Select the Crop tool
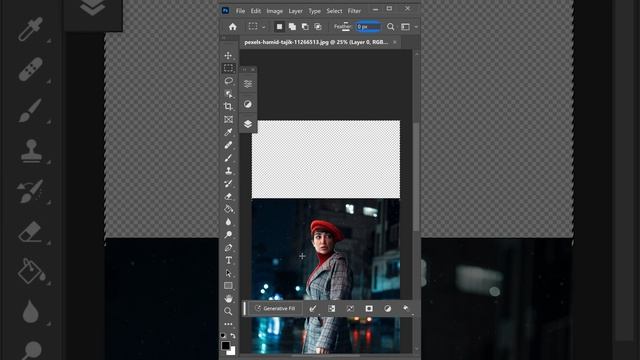 228,107
